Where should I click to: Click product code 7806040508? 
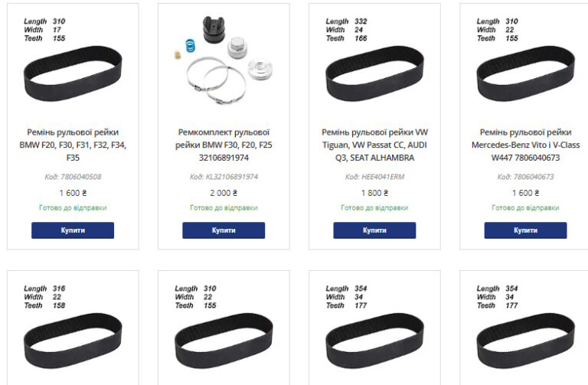(73, 177)
